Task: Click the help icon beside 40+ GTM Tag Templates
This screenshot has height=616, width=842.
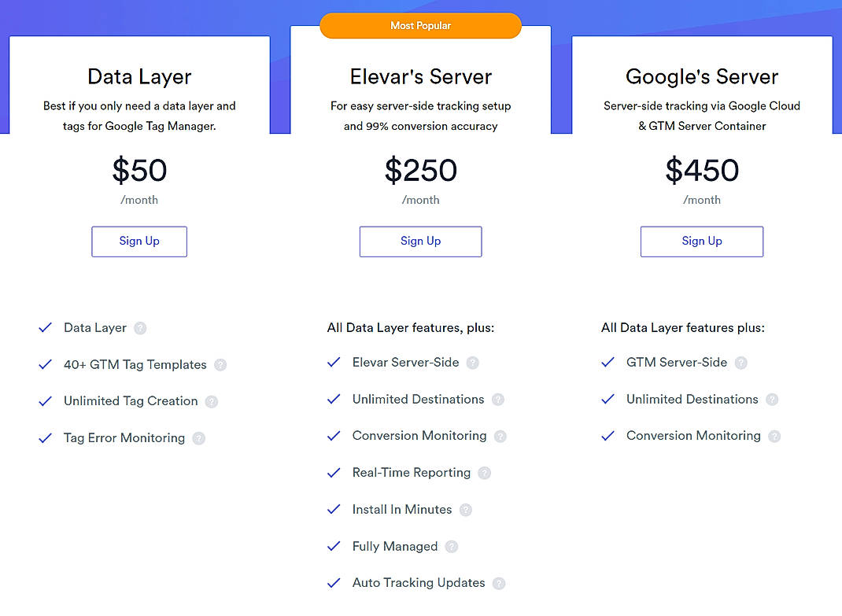Action: (x=220, y=365)
